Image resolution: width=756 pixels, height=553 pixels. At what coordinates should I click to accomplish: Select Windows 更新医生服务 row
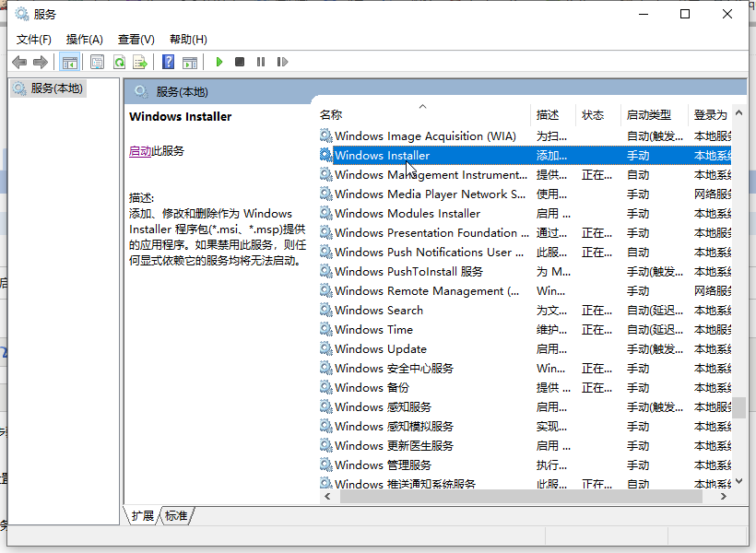[526, 445]
